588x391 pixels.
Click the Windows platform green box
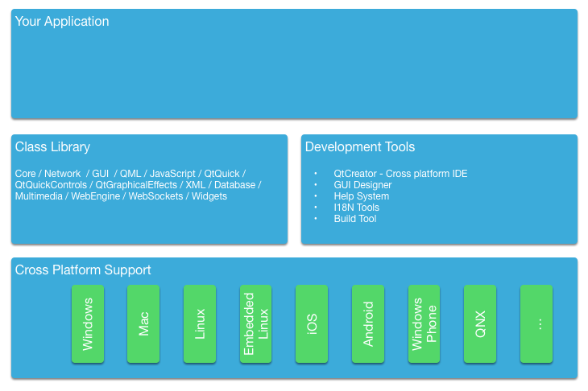(x=88, y=323)
